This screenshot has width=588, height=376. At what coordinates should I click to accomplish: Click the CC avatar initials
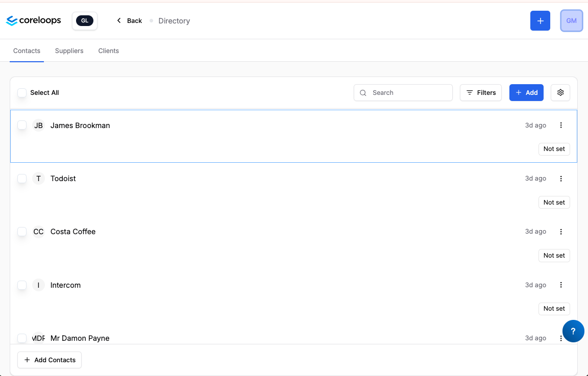pyautogui.click(x=38, y=232)
